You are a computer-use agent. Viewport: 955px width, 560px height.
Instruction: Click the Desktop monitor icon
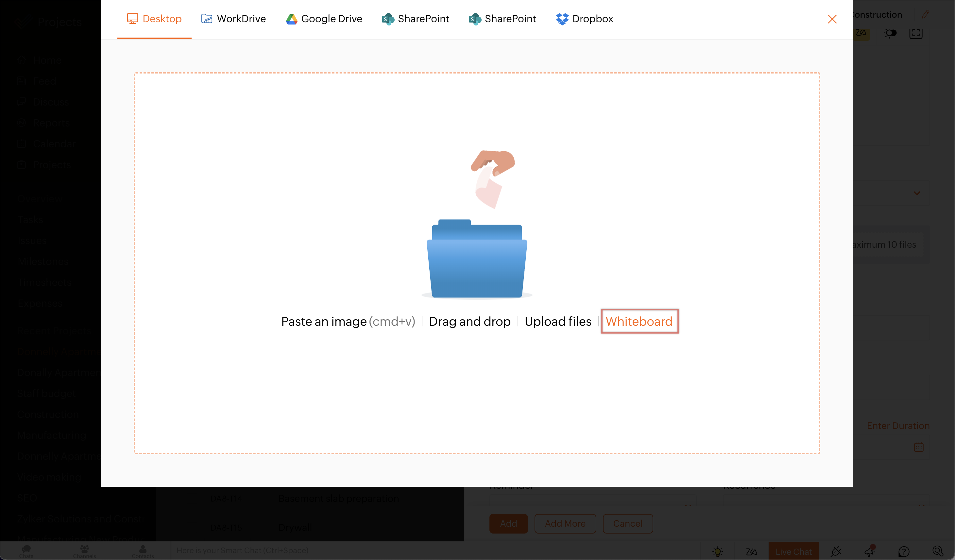tap(132, 19)
